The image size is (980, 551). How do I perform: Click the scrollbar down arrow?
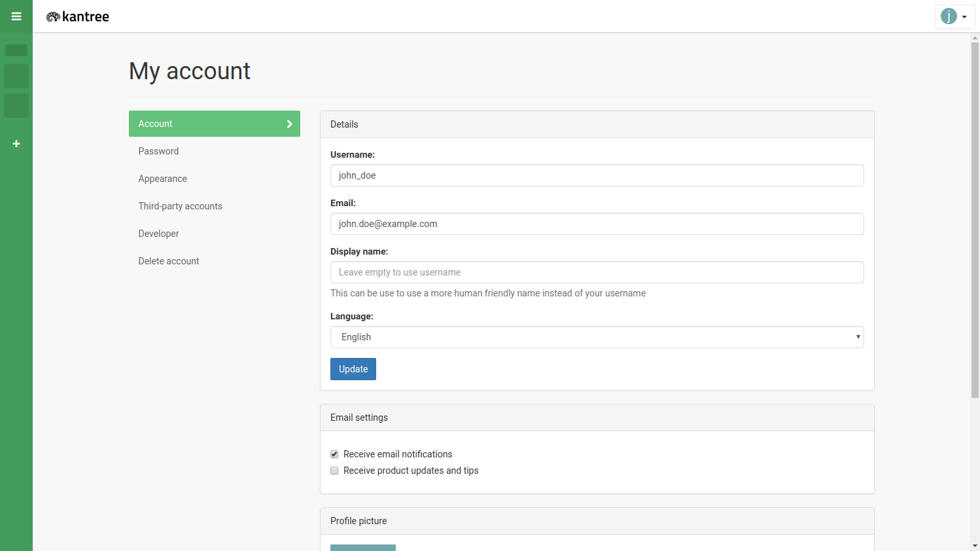pos(975,546)
